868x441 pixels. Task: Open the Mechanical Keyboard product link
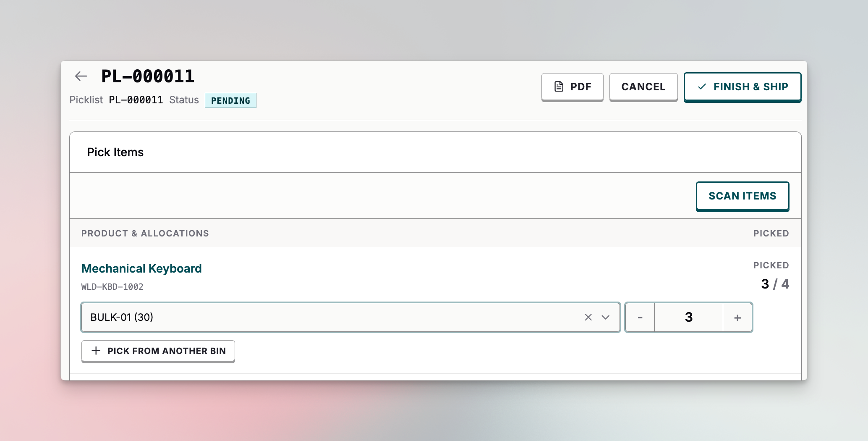pyautogui.click(x=141, y=268)
